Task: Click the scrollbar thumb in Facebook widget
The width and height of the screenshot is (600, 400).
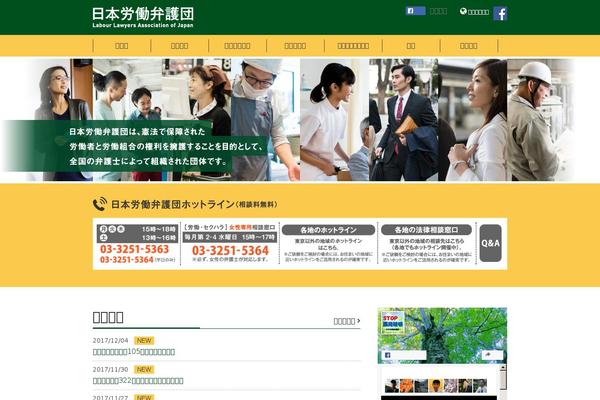Action: coord(503,380)
